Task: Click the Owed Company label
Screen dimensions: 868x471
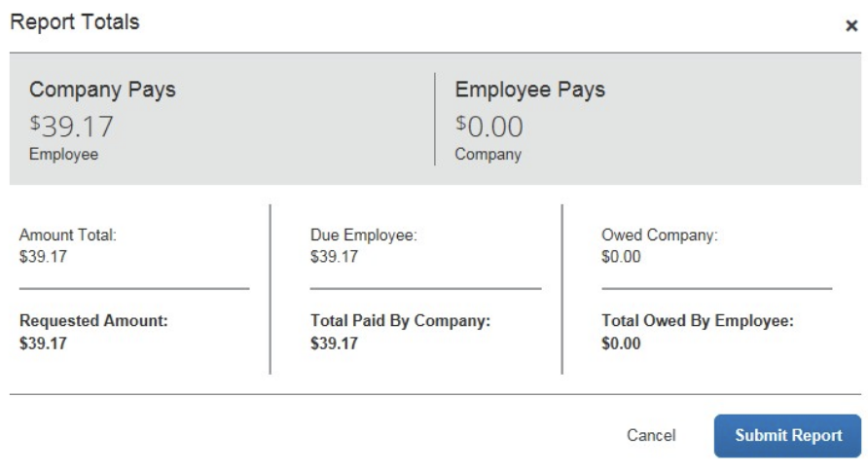Action: click(x=659, y=235)
